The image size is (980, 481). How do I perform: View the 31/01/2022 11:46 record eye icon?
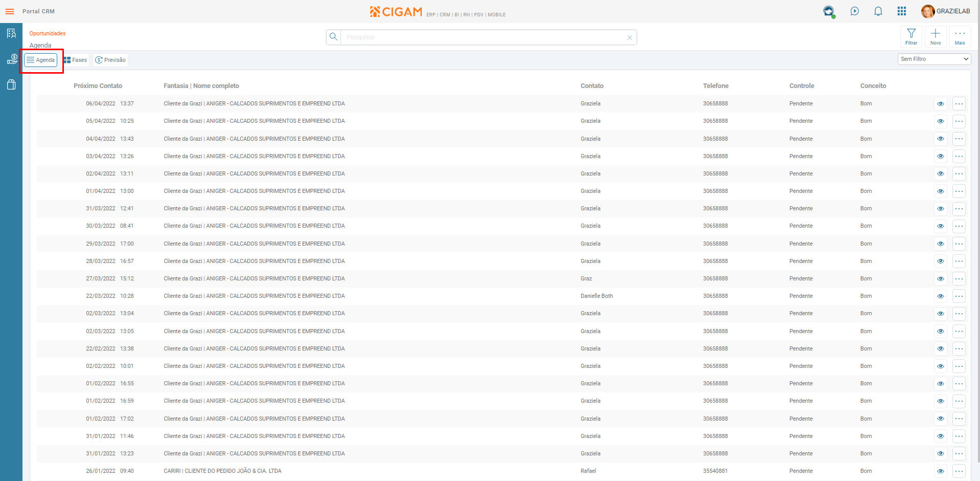tap(941, 436)
